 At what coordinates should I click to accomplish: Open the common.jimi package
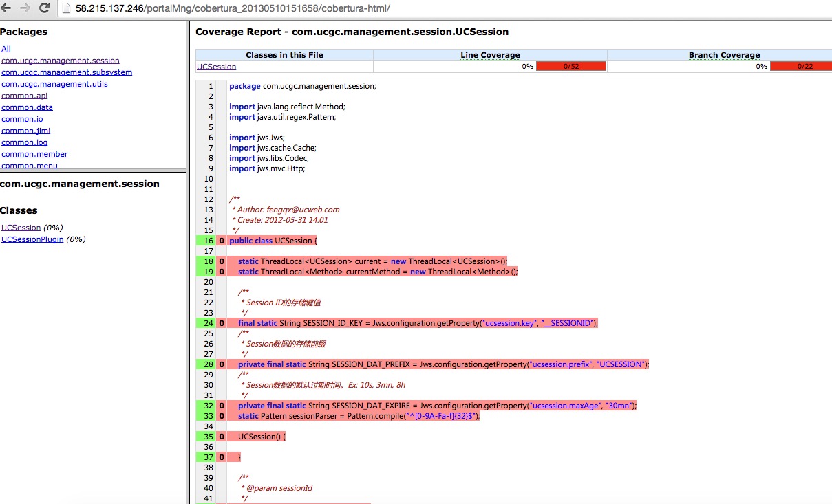click(25, 131)
